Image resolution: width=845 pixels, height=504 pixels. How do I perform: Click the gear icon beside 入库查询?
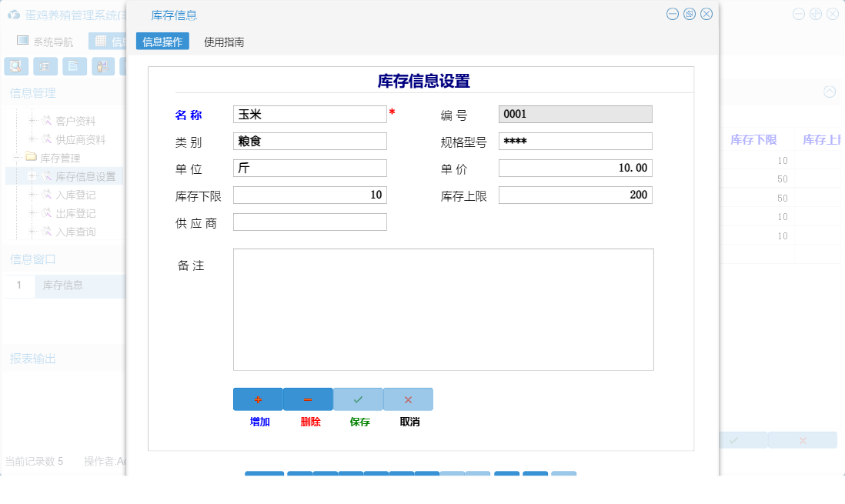click(x=45, y=231)
